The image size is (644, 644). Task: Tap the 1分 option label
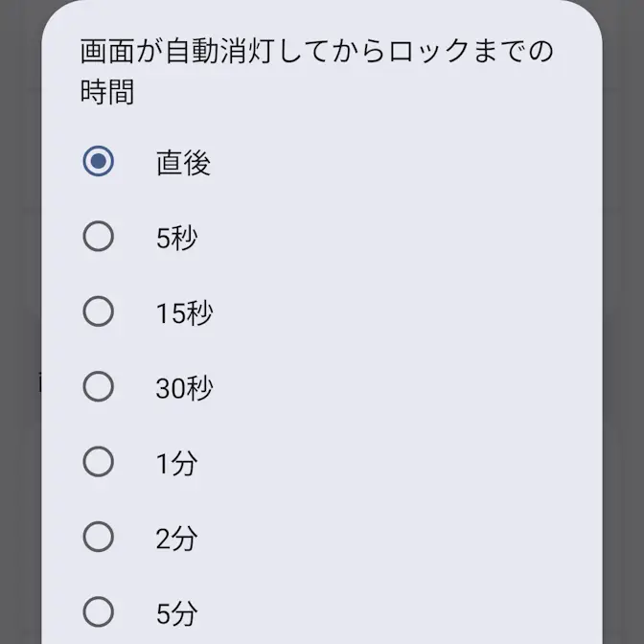[176, 464]
